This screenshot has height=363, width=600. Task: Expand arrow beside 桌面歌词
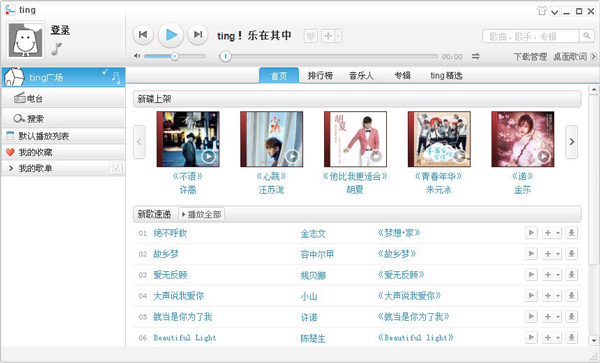(593, 57)
